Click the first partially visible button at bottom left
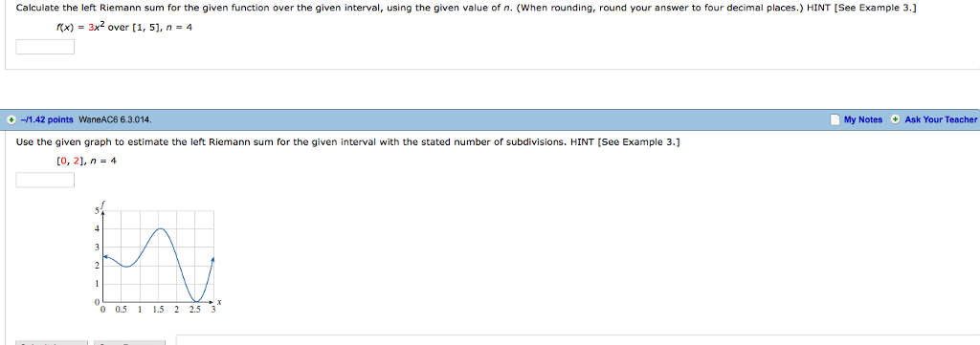This screenshot has width=980, height=345. pos(52,342)
